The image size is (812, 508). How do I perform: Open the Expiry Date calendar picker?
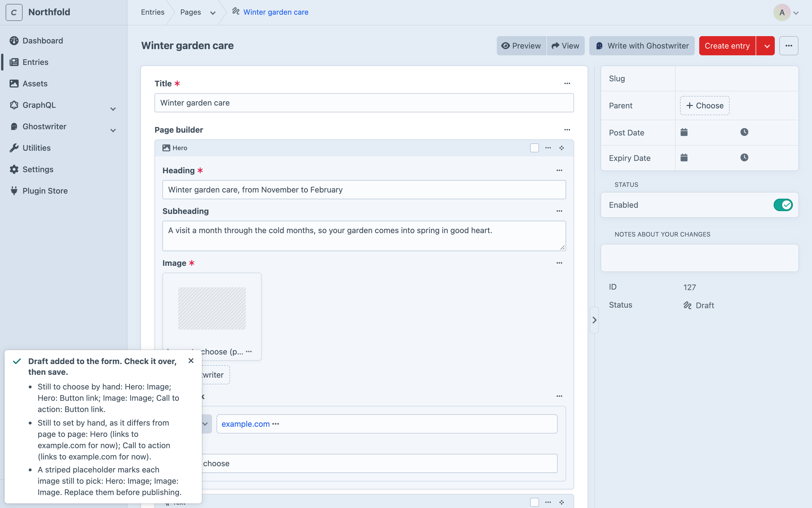[x=684, y=157]
